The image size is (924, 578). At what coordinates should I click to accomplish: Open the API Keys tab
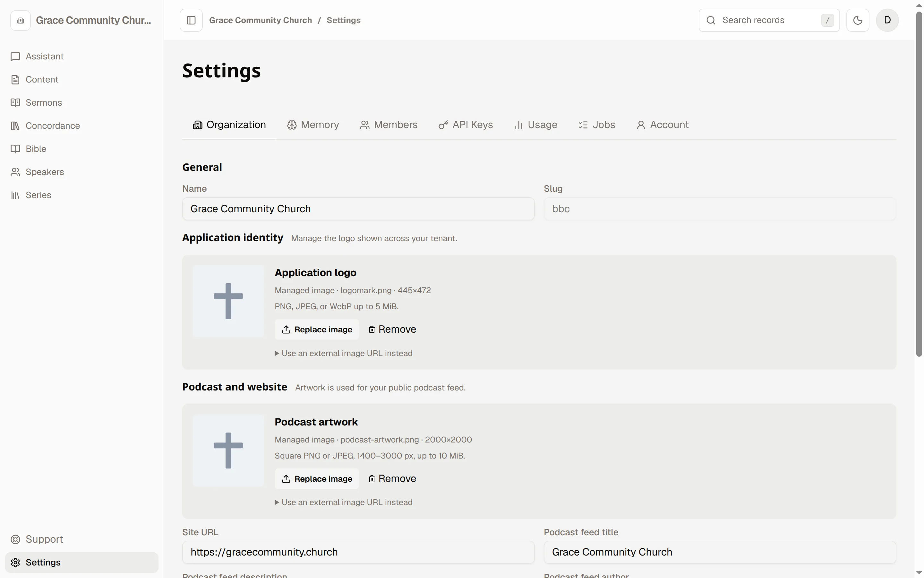click(466, 125)
